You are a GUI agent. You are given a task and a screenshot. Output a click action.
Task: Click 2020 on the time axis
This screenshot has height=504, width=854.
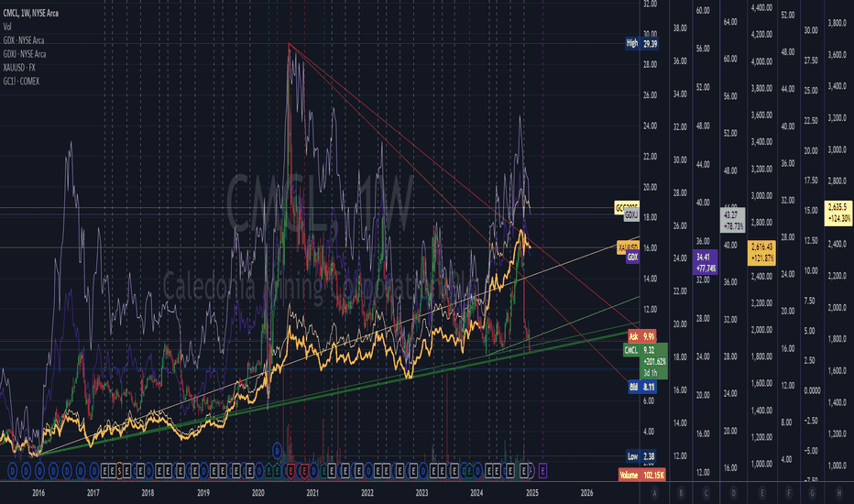point(258,493)
